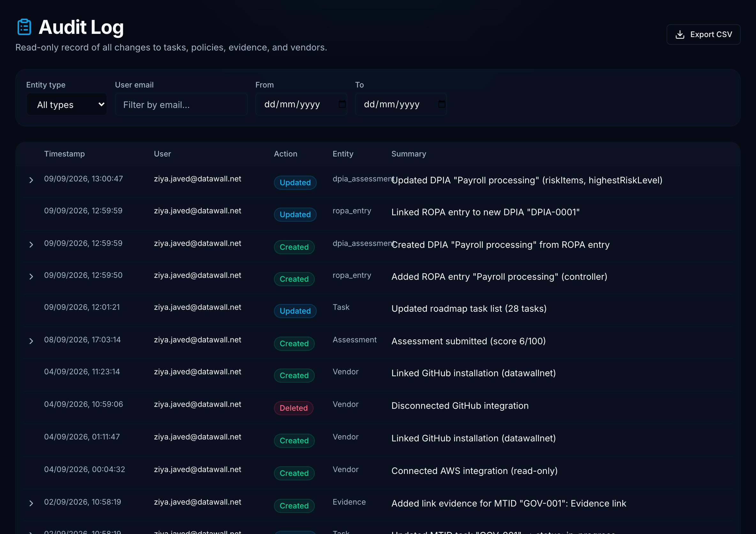
Task: Expand the Created DPIA Payroll processing row
Action: pyautogui.click(x=31, y=245)
